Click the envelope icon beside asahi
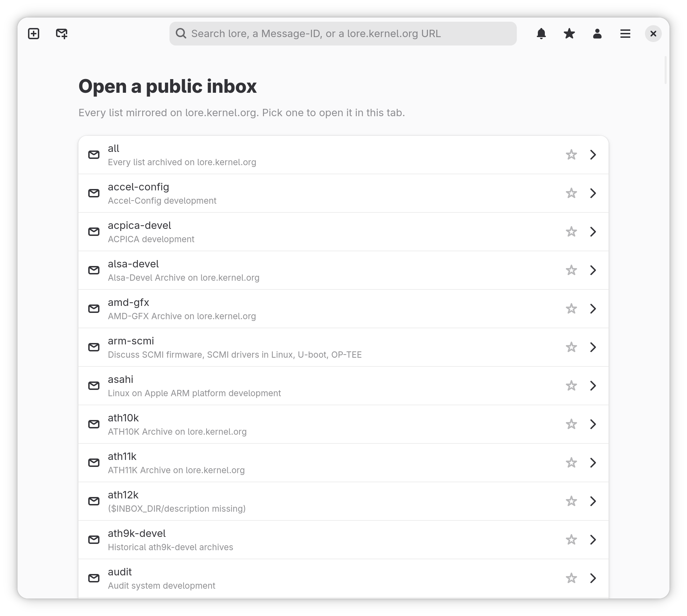Viewport: 687px width, 616px height. pos(94,386)
